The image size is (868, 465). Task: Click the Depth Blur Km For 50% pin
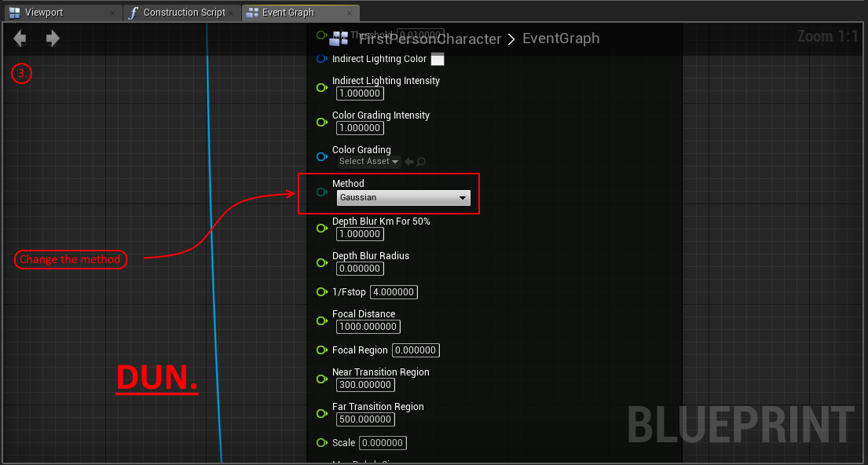[321, 228]
